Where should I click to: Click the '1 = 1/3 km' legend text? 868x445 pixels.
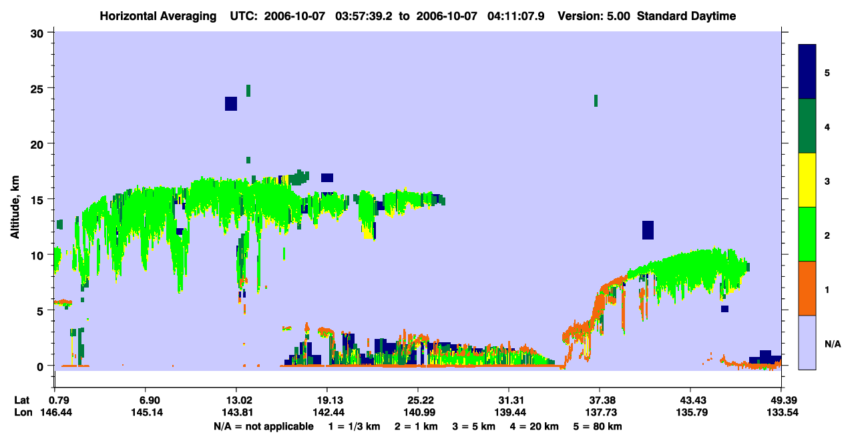tap(356, 426)
